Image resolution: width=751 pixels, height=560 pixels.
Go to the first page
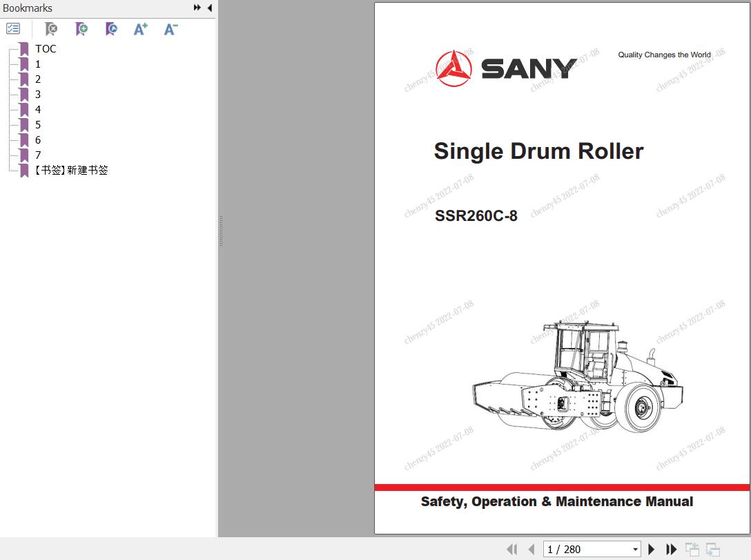pos(512,550)
